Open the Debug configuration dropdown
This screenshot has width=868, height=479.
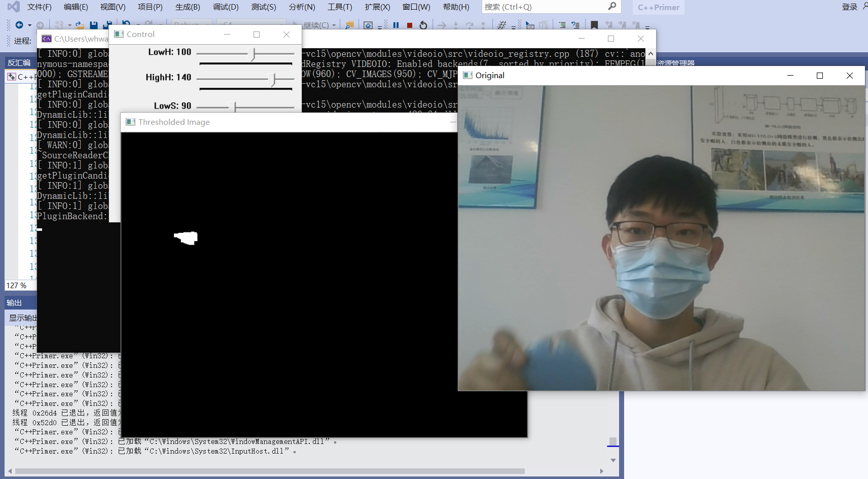tap(192, 24)
